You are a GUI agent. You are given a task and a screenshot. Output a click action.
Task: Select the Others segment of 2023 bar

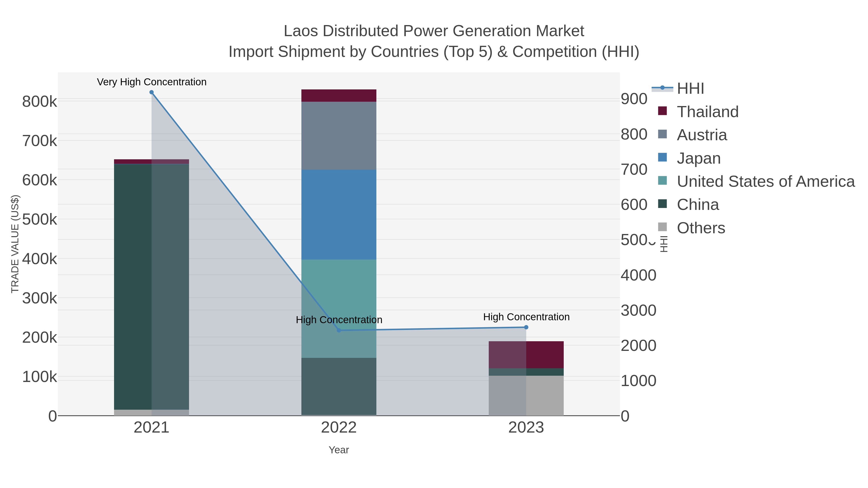pos(526,396)
